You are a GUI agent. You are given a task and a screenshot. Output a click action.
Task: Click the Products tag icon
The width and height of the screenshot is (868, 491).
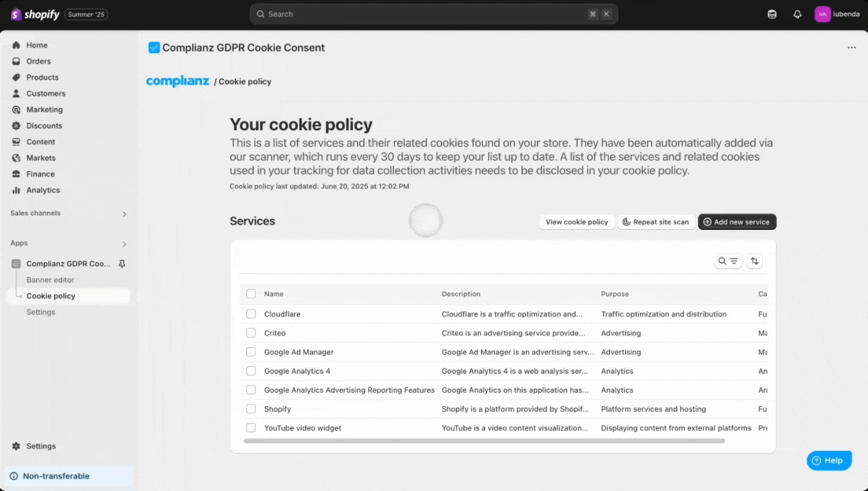pos(16,78)
